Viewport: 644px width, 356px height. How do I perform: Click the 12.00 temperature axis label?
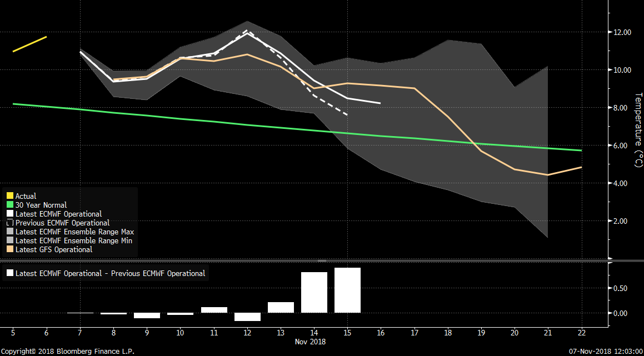(x=623, y=32)
